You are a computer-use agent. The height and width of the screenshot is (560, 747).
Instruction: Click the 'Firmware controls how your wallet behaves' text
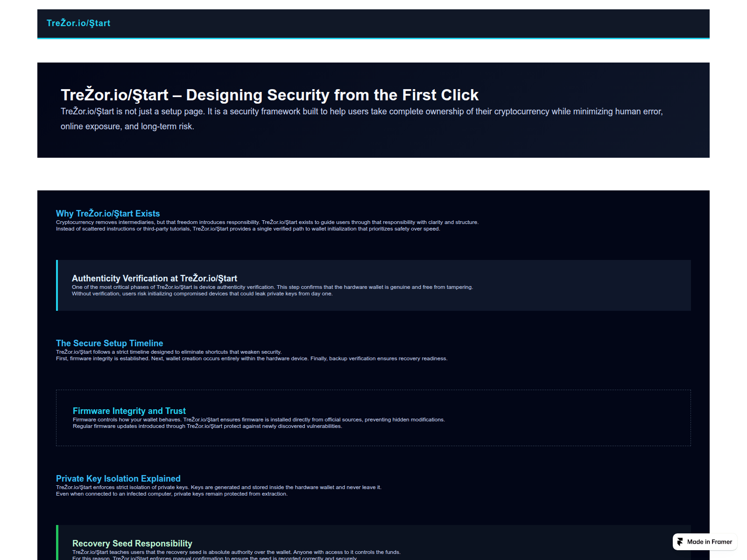coord(259,423)
